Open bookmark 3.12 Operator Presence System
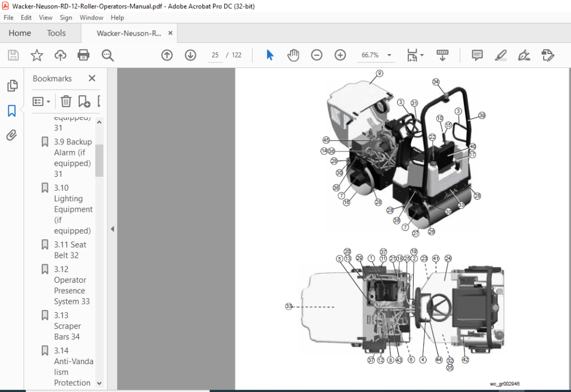Screen dimensions: 571x392 [71, 285]
